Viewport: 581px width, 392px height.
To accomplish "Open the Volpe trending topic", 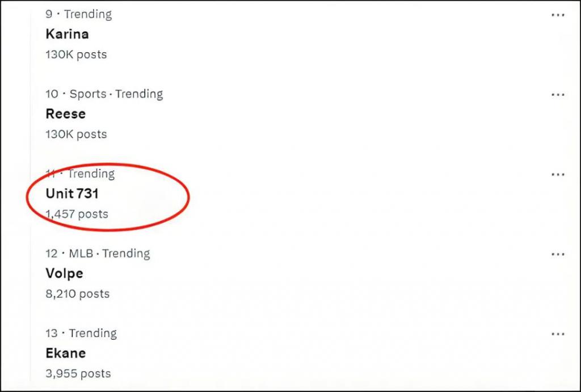I will point(64,273).
